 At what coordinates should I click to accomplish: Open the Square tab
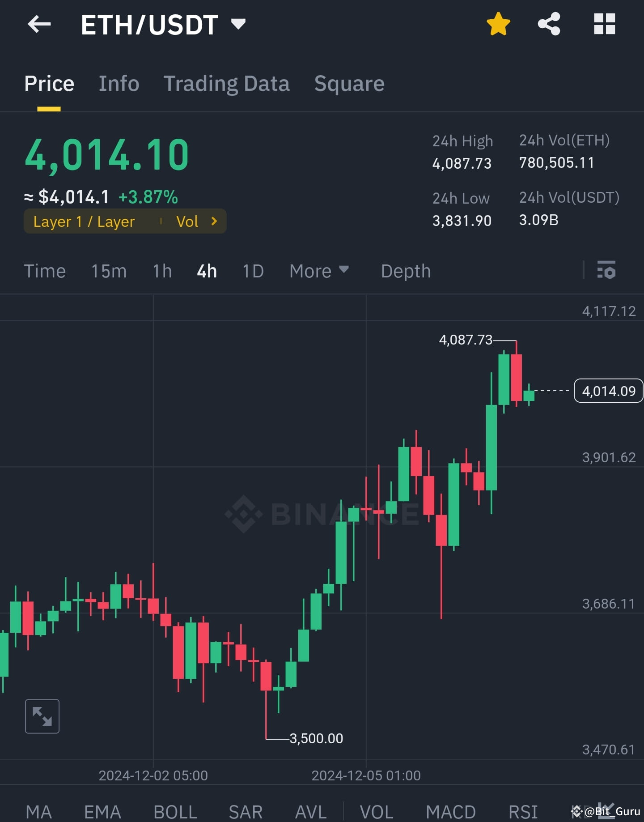point(349,83)
